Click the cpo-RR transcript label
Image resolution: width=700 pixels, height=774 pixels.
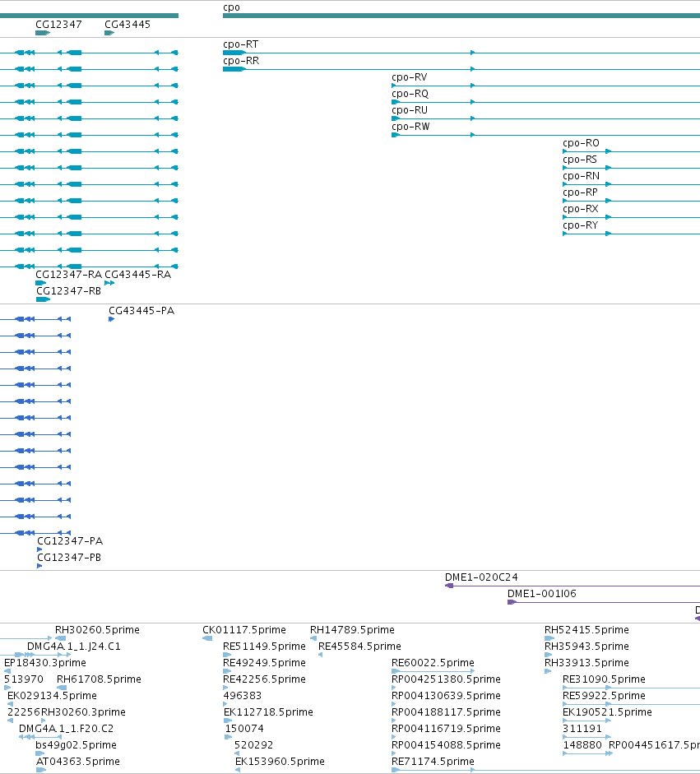tap(241, 61)
